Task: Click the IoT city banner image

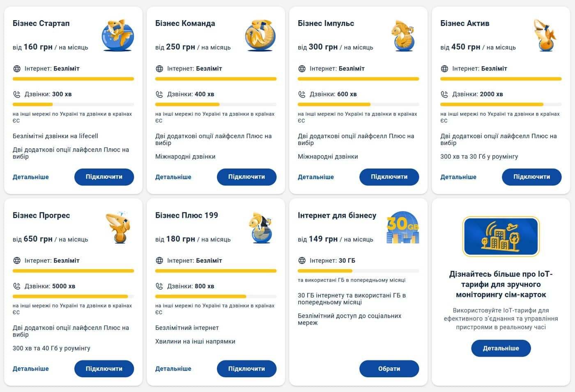Action: [x=501, y=237]
